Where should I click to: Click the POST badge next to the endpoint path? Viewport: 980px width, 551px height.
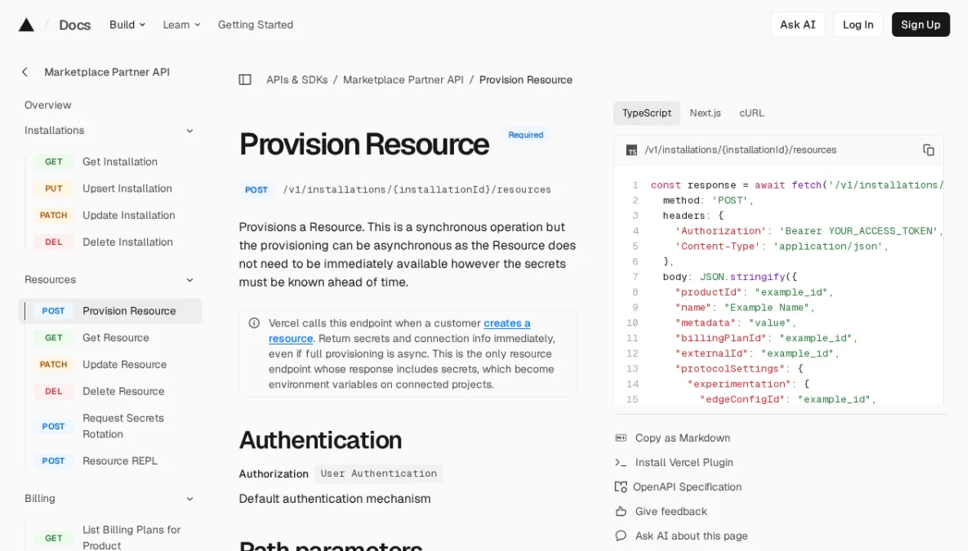pos(256,189)
